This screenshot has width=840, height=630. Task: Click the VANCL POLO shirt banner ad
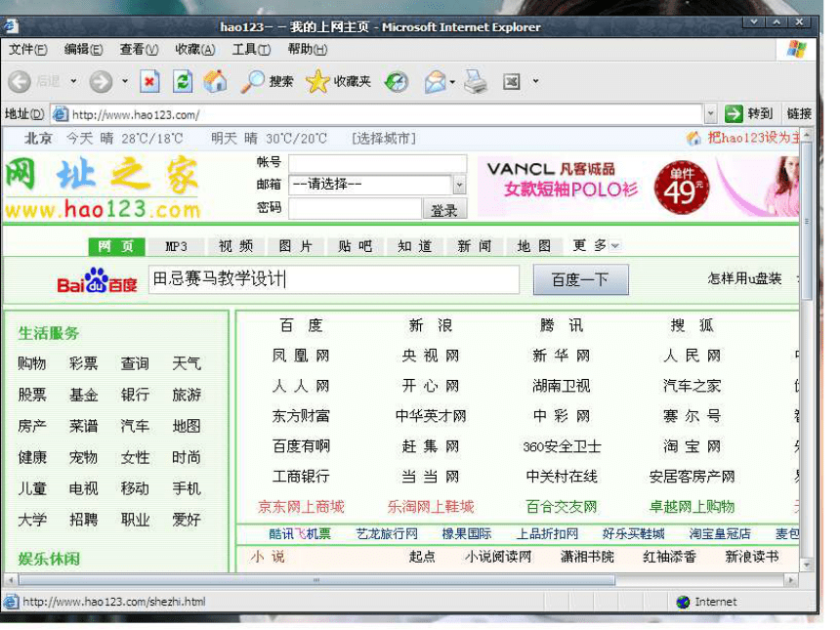tap(638, 187)
